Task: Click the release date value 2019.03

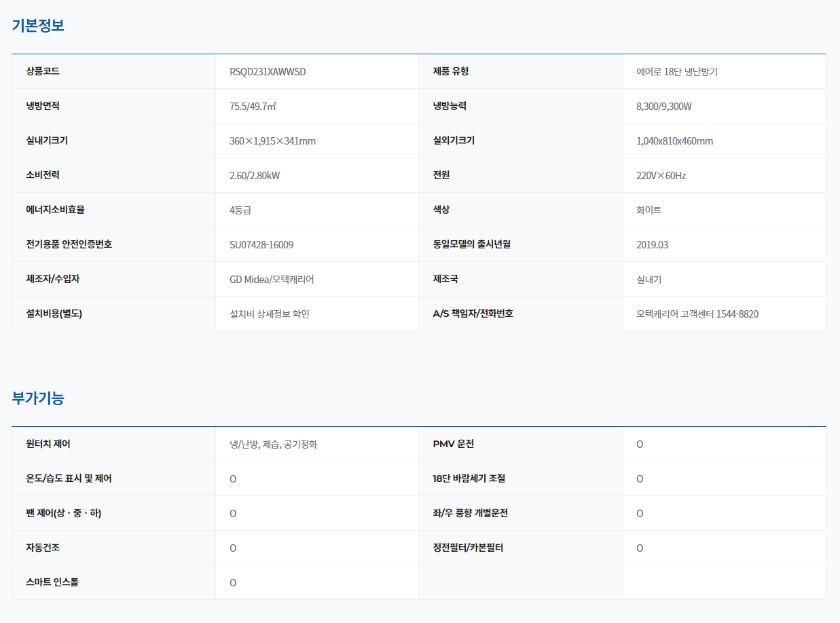Action: (652, 245)
